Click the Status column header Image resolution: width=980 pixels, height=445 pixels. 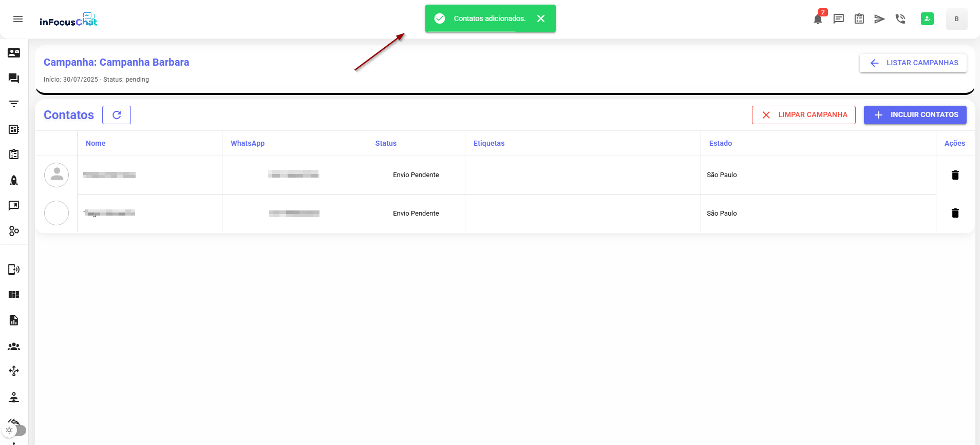pos(386,143)
